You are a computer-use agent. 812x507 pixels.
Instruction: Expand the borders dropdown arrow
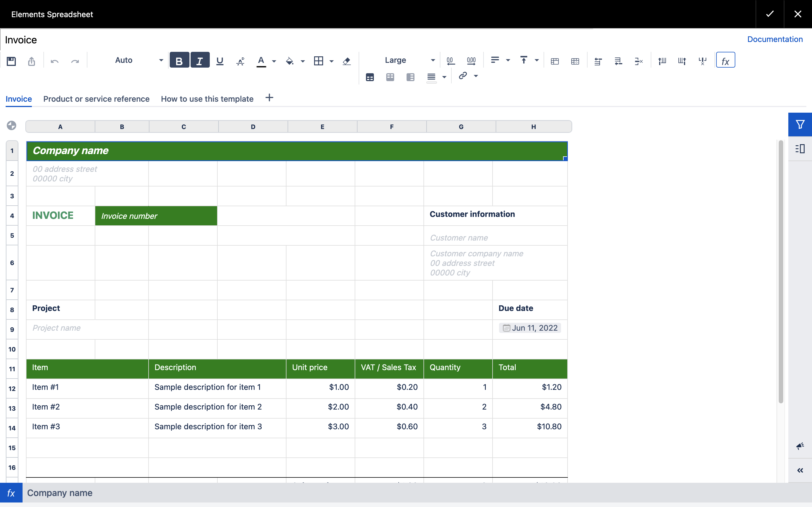332,61
